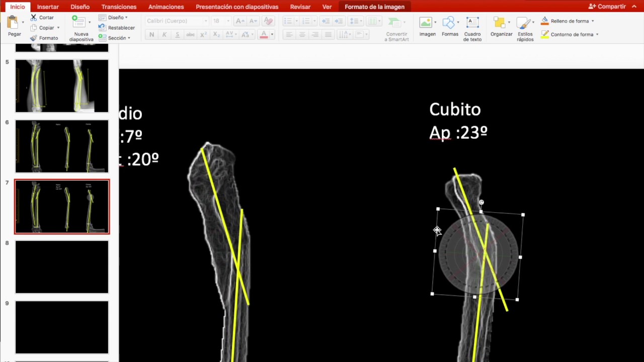Open the Presentación con diapositivas tab
Image resolution: width=644 pixels, height=362 pixels.
tap(237, 7)
